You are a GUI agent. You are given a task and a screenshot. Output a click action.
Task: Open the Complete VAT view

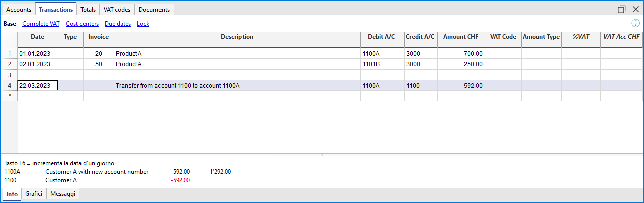41,24
